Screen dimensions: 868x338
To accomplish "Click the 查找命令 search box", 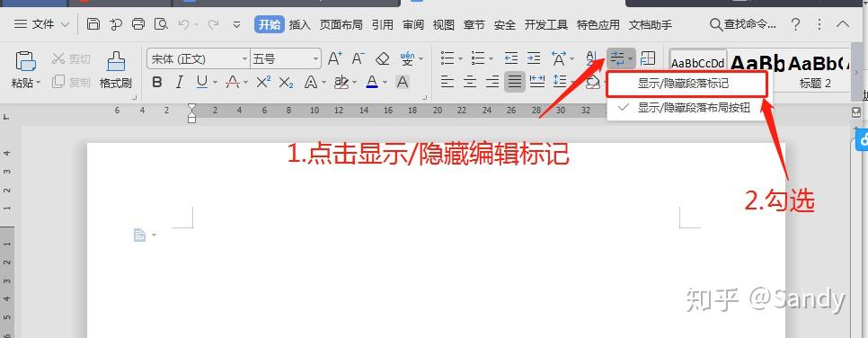I will [x=743, y=24].
